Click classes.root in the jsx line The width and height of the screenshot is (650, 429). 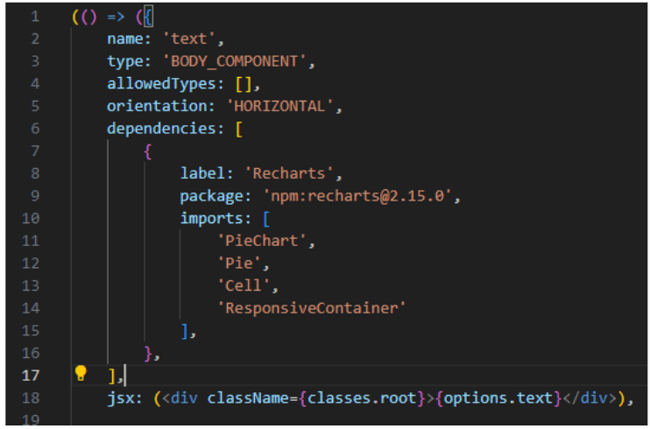tap(361, 398)
